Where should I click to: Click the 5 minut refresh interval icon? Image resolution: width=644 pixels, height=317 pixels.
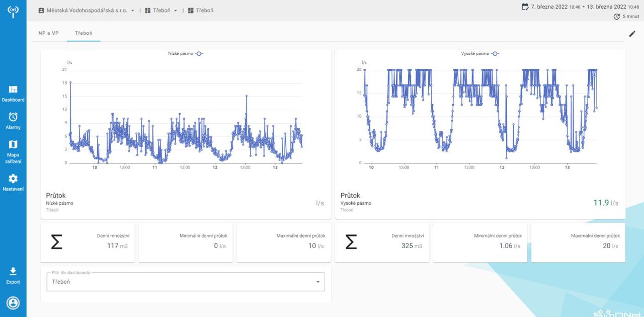point(617,16)
